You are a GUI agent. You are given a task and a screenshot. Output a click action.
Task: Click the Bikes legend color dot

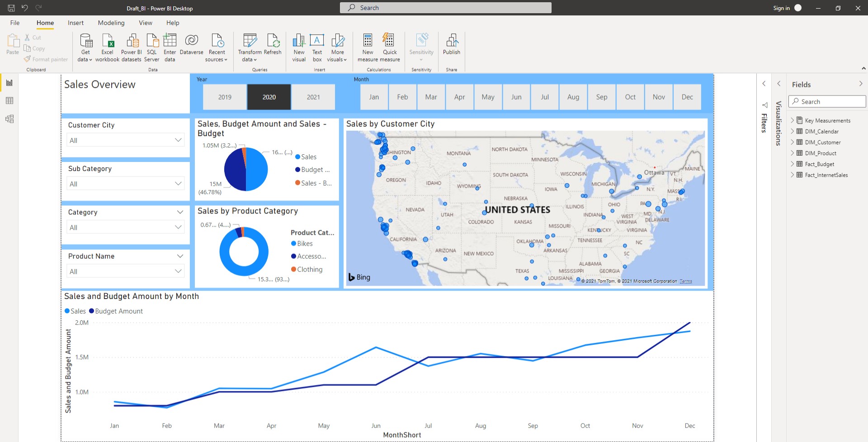pyautogui.click(x=294, y=243)
